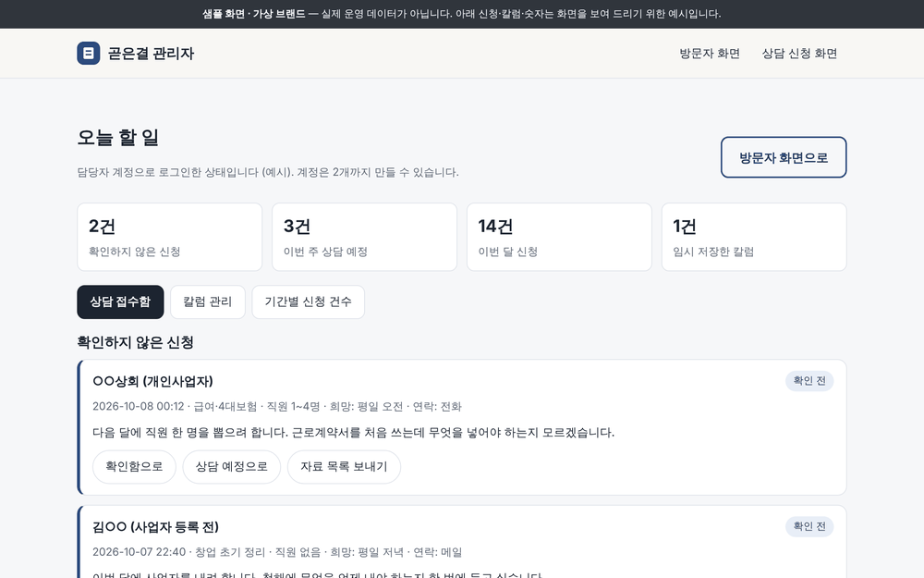Image resolution: width=924 pixels, height=578 pixels.
Task: Click the 곧은결 관리자 brand title
Action: coord(151,54)
